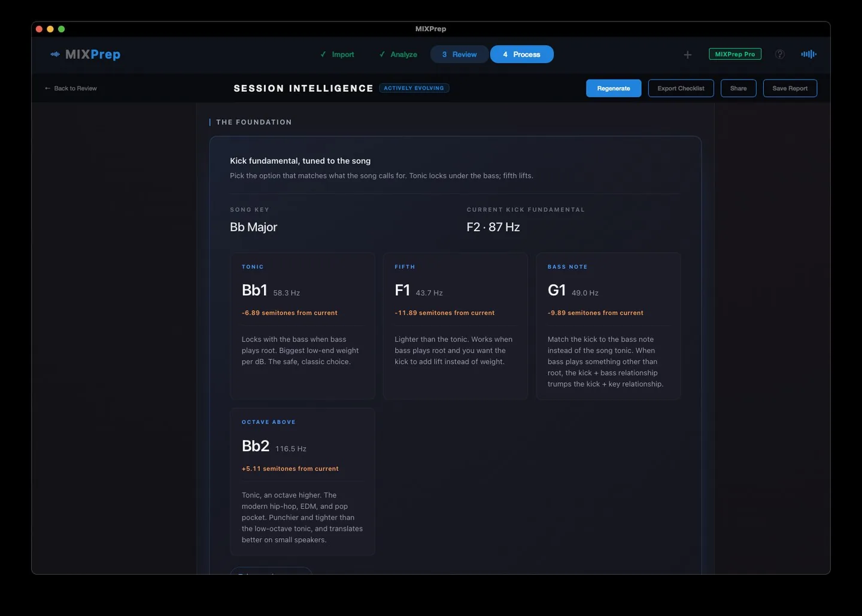Click the waveform icon in the top-right corner
862x616 pixels.
click(x=809, y=54)
